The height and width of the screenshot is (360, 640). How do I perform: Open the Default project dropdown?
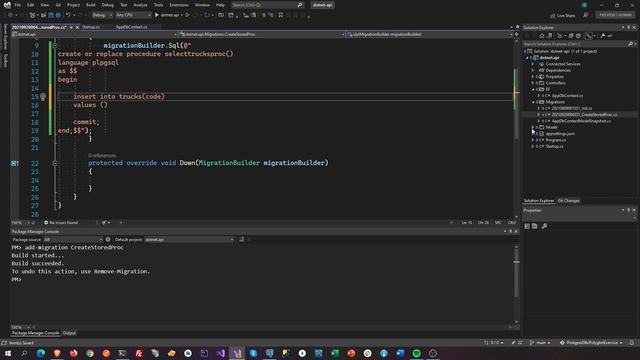pos(189,240)
